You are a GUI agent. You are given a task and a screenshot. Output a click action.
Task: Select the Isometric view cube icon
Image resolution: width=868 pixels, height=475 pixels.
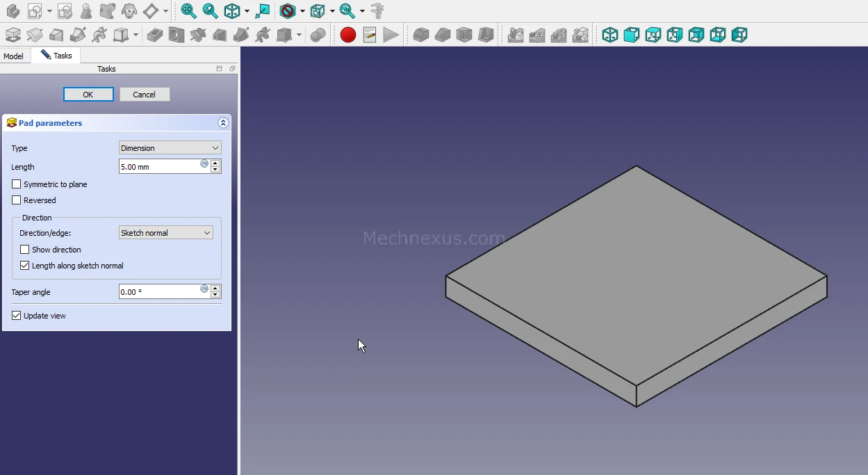[609, 35]
